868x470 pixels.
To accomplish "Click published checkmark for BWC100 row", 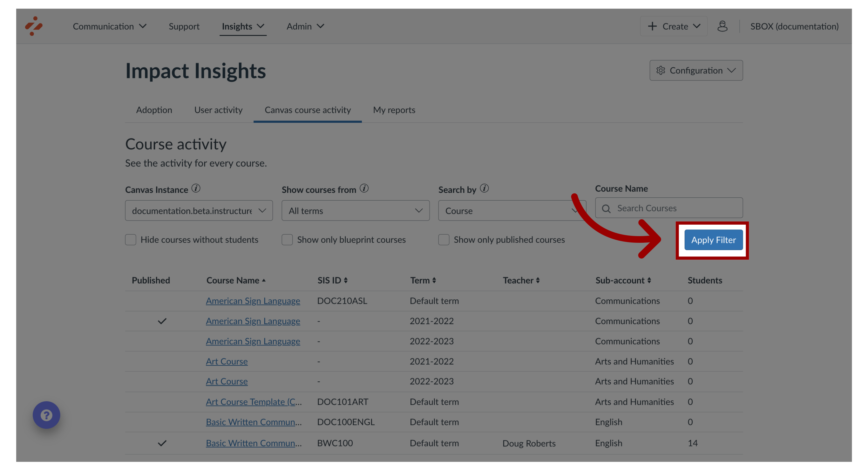I will point(162,443).
